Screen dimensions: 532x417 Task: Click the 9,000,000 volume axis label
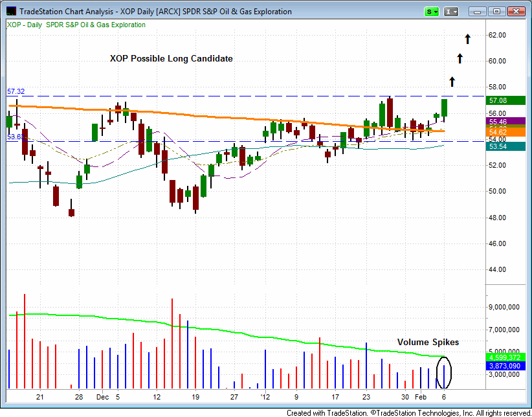504,307
